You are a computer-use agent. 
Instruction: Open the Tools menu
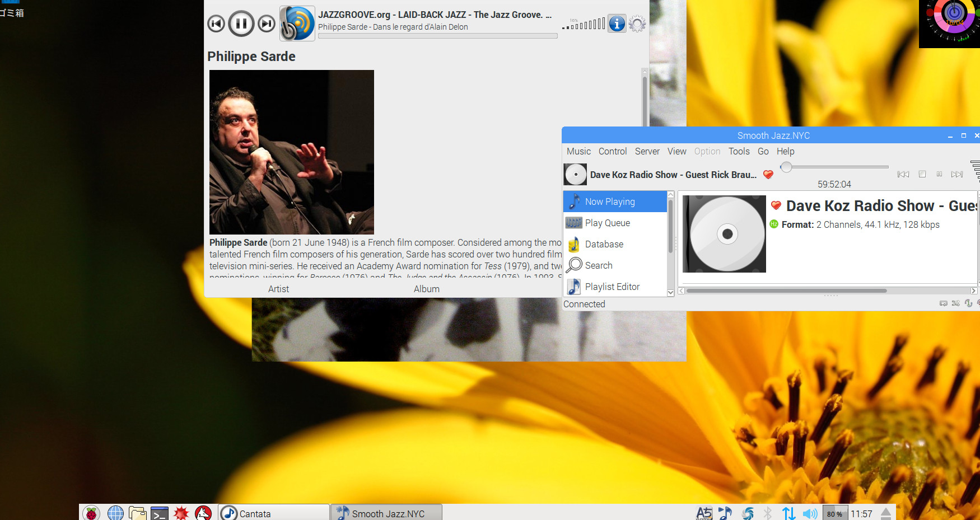tap(739, 151)
